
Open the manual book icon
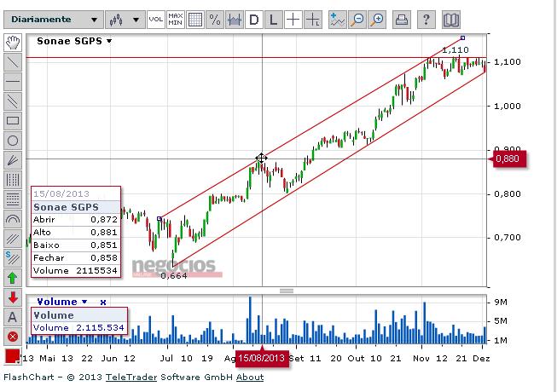click(x=450, y=20)
